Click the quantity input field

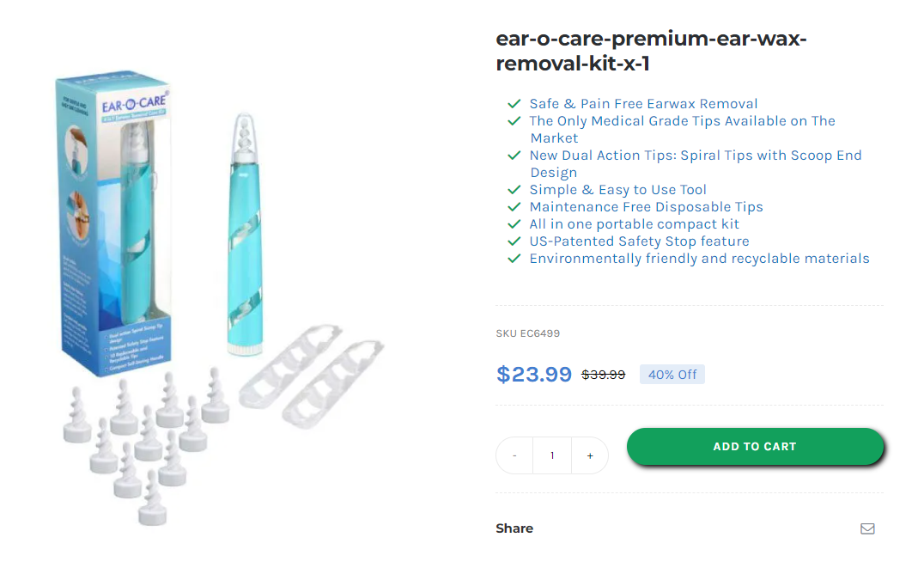(x=552, y=455)
